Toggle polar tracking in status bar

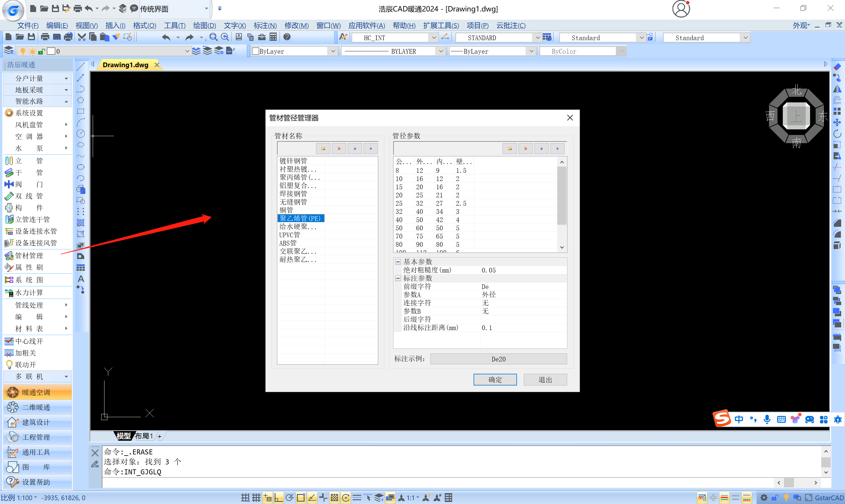290,498
